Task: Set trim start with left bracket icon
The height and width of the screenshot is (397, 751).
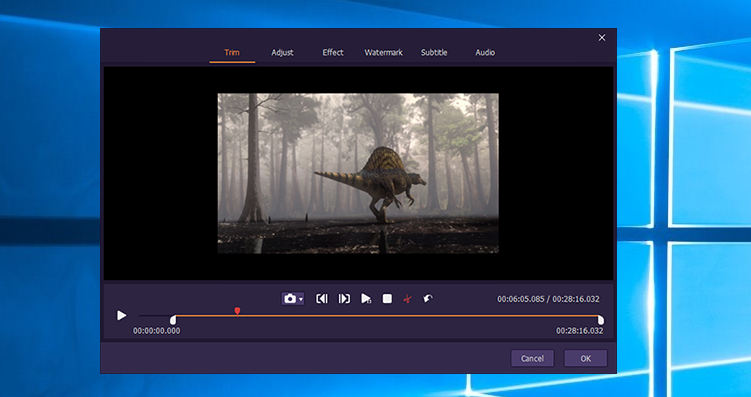Action: (x=322, y=299)
